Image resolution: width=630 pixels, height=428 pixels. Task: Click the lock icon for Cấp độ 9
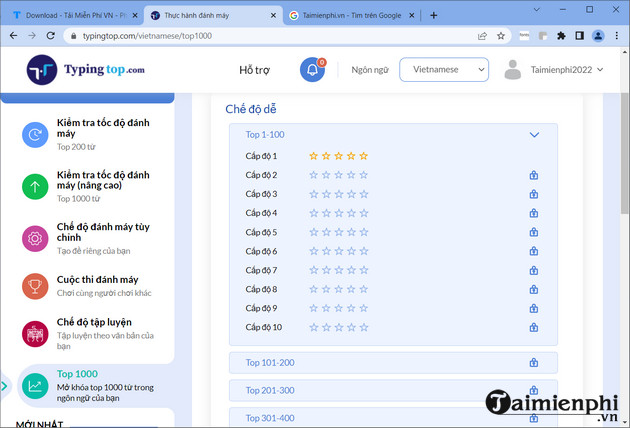[x=534, y=308]
